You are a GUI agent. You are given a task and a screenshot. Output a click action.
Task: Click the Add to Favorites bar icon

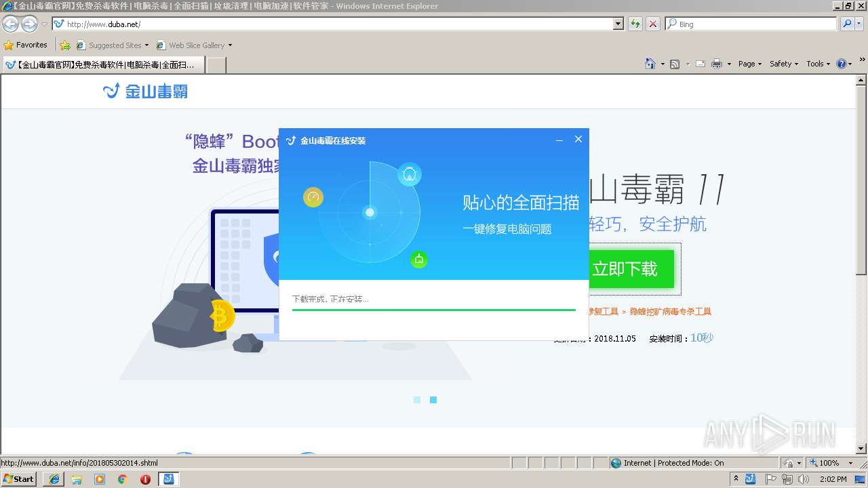[64, 45]
